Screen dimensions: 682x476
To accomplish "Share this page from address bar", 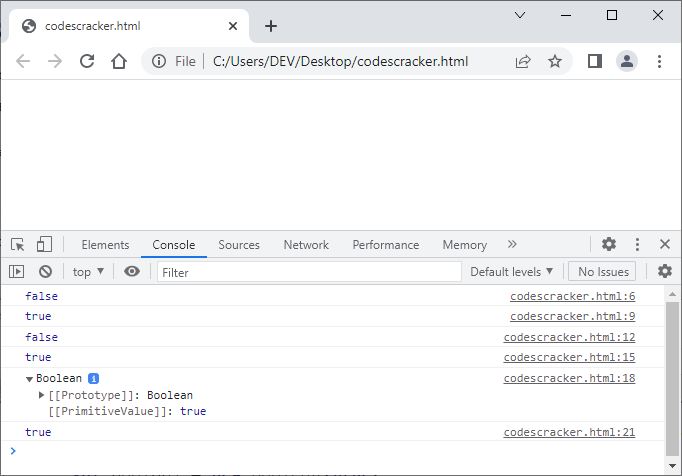I will pyautogui.click(x=523, y=61).
